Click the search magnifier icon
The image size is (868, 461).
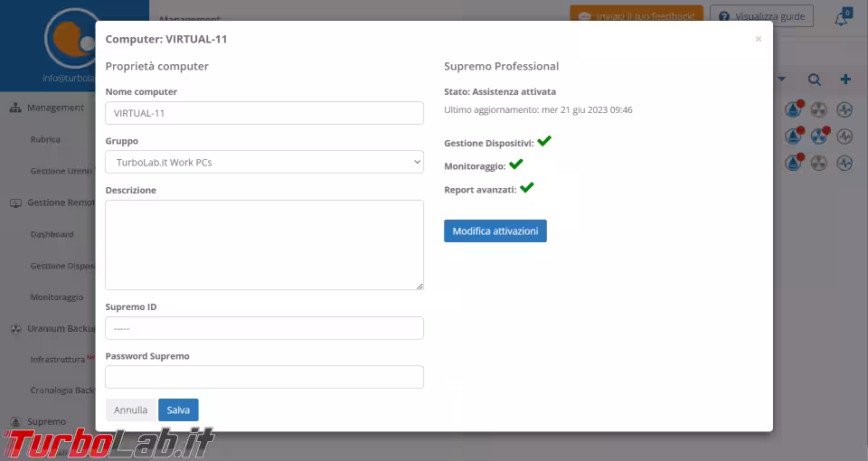click(815, 80)
